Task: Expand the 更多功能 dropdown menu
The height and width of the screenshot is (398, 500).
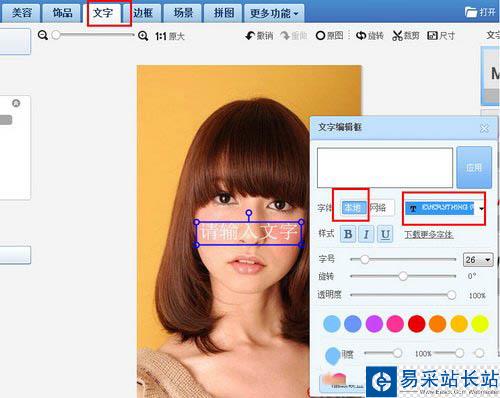Action: (x=274, y=13)
